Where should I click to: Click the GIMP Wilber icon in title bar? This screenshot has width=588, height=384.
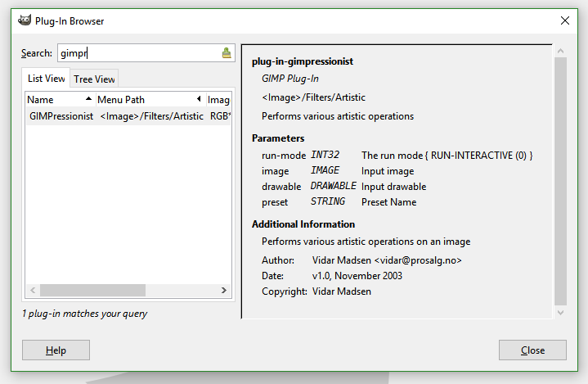(25, 20)
